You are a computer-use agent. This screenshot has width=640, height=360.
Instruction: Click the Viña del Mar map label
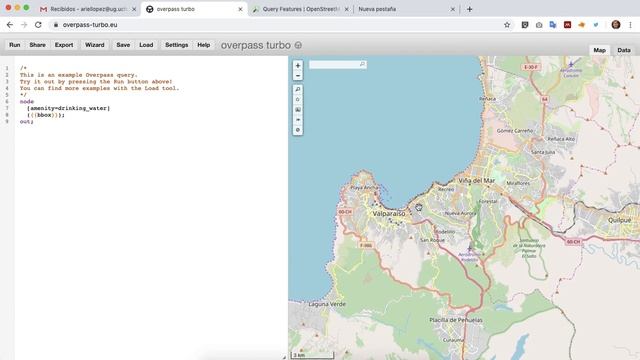pyautogui.click(x=476, y=180)
